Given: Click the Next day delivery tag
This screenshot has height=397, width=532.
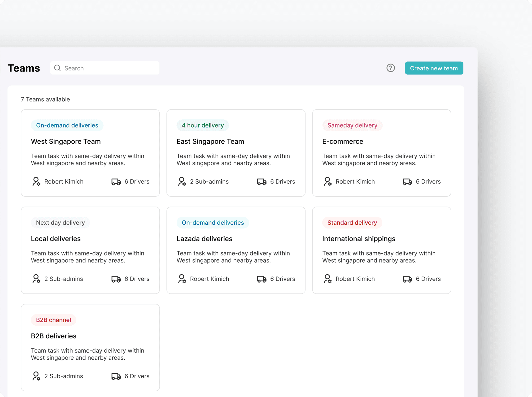Looking at the screenshot, I should (x=60, y=223).
